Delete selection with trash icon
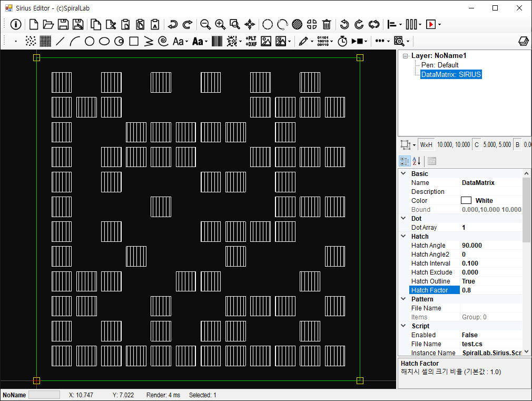The height and width of the screenshot is (401, 532). point(327,24)
